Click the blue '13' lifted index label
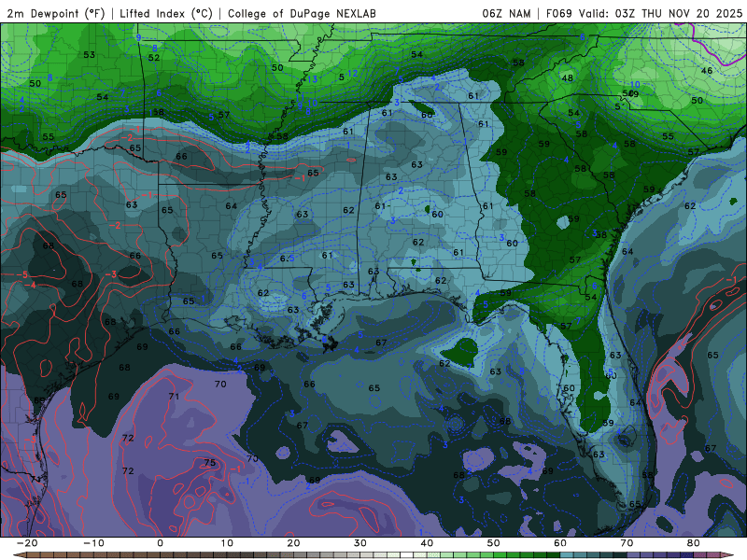 pos(313,79)
